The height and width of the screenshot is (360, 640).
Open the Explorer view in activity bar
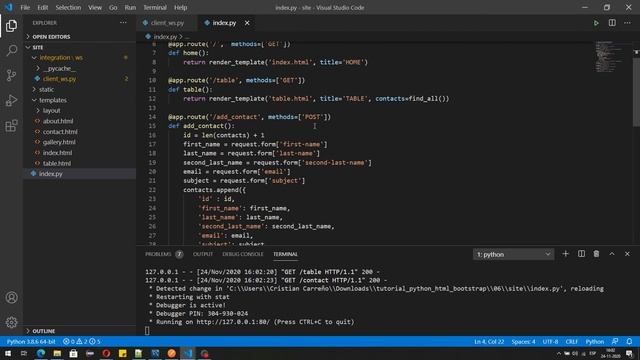pyautogui.click(x=11, y=26)
